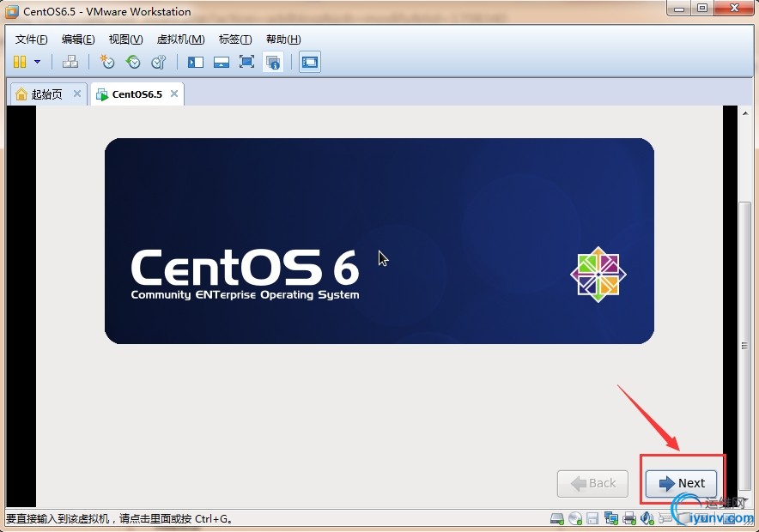
Task: Open the power options dropdown arrow
Action: click(37, 62)
